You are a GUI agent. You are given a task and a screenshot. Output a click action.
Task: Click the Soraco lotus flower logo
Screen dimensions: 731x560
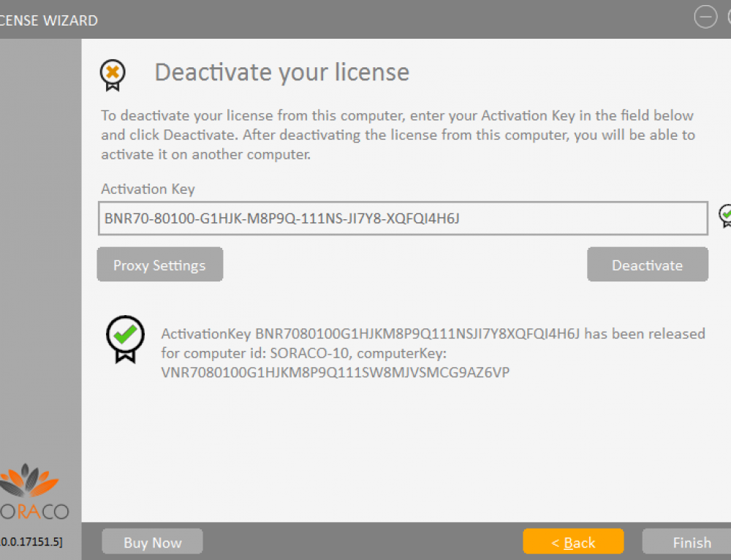[x=28, y=479]
